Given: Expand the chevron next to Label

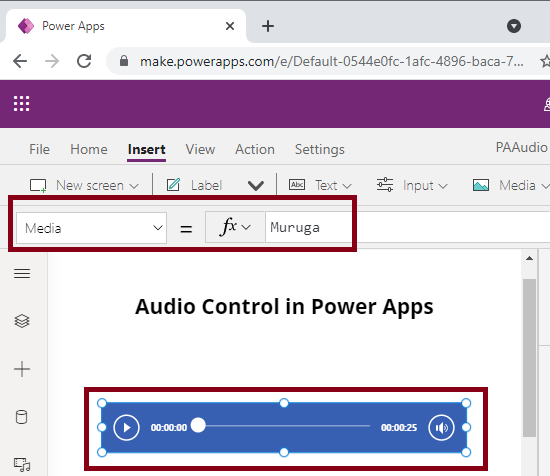Looking at the screenshot, I should [256, 186].
